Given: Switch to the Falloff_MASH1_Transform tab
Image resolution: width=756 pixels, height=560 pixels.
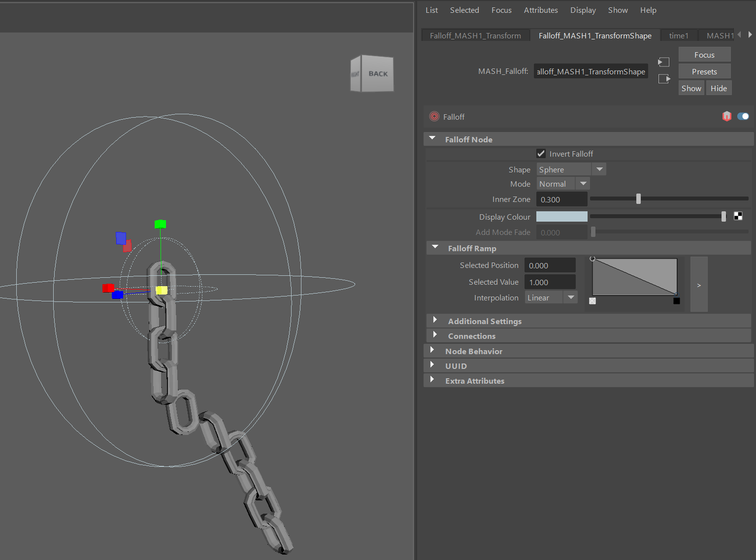Looking at the screenshot, I should tap(475, 35).
